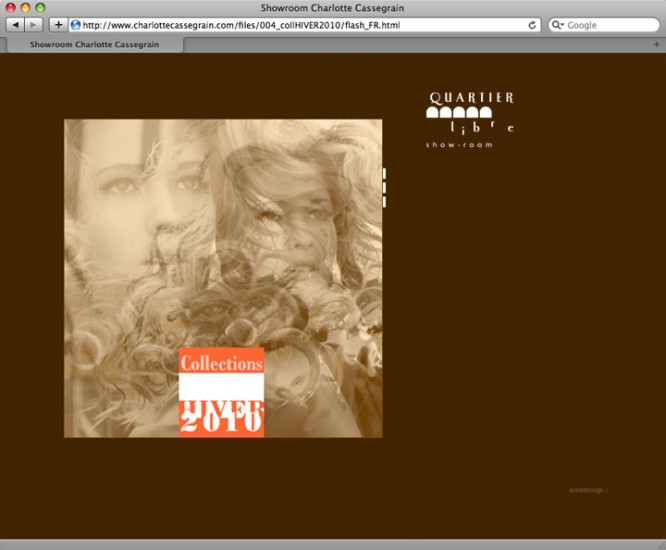Click the bottom white marker beside photo
Screen dimensions: 666x550
tap(384, 202)
